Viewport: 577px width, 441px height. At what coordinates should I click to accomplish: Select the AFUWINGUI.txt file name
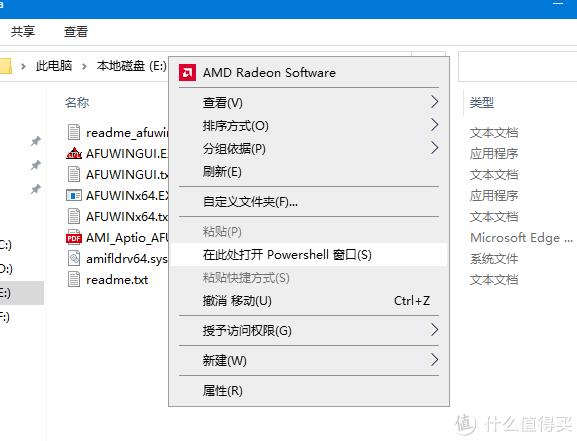[x=127, y=174]
